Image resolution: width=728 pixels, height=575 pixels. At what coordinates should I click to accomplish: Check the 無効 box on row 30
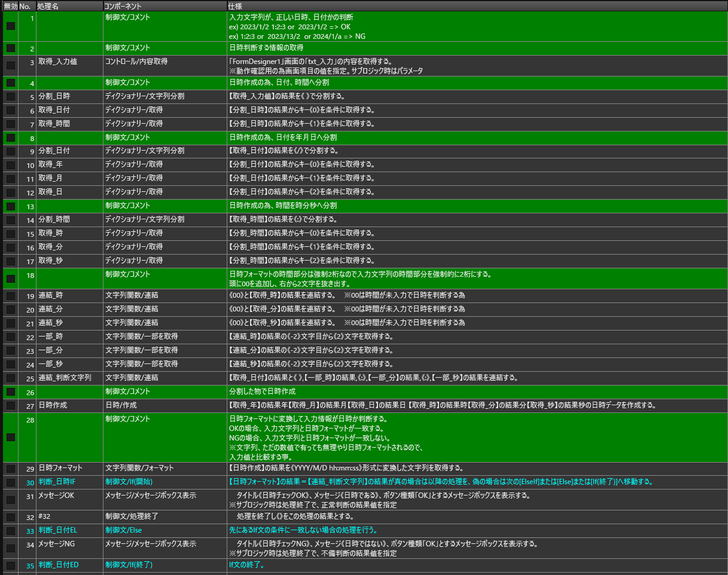tap(11, 482)
